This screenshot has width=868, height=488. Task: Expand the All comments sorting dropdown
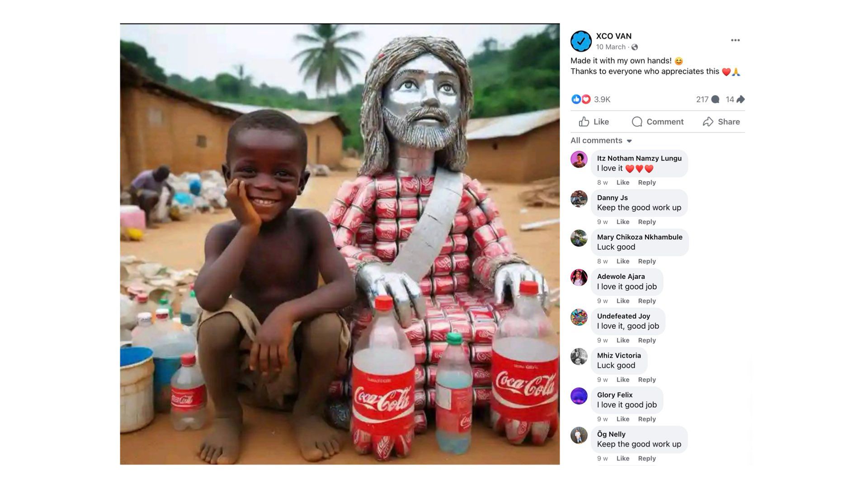pyautogui.click(x=601, y=141)
